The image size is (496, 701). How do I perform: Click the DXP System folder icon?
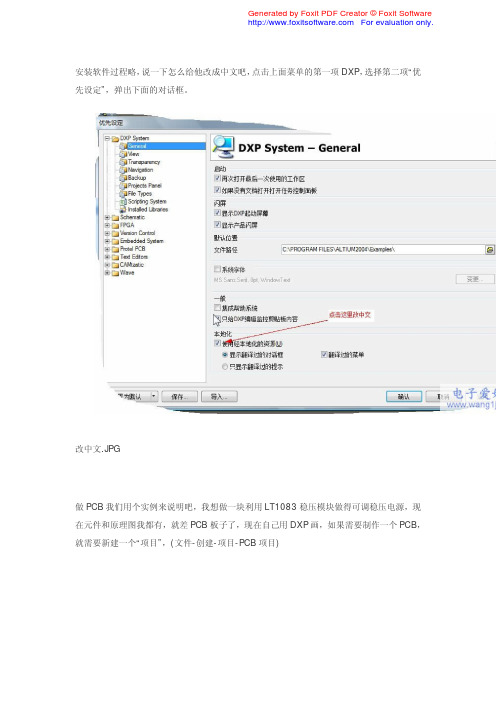pos(115,139)
